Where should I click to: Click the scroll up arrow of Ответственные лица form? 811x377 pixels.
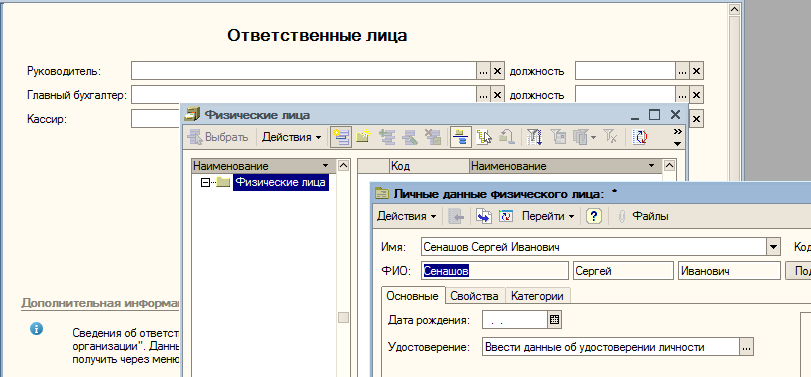[734, 9]
